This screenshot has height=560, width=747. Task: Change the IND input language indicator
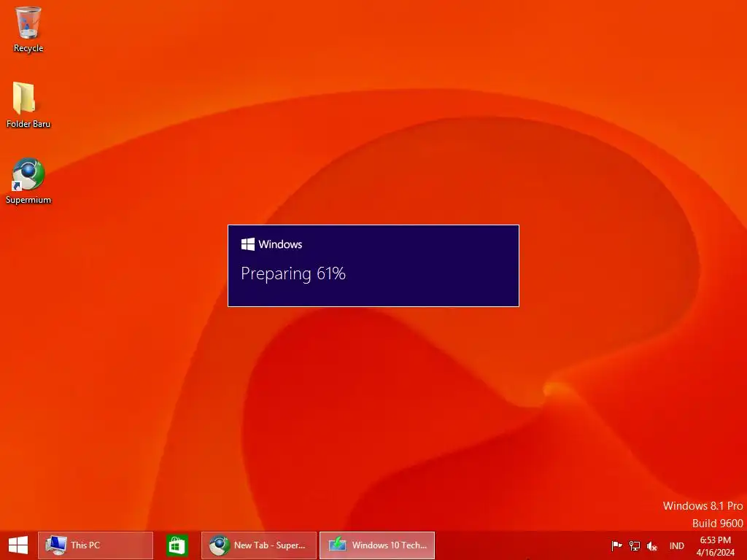[676, 546]
